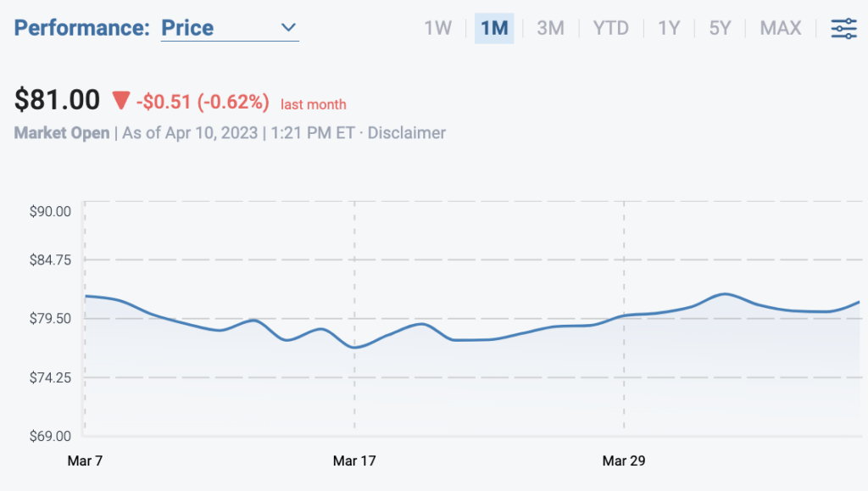Click the Mar 7 date axis label
Image resolution: width=868 pixels, height=491 pixels.
85,461
